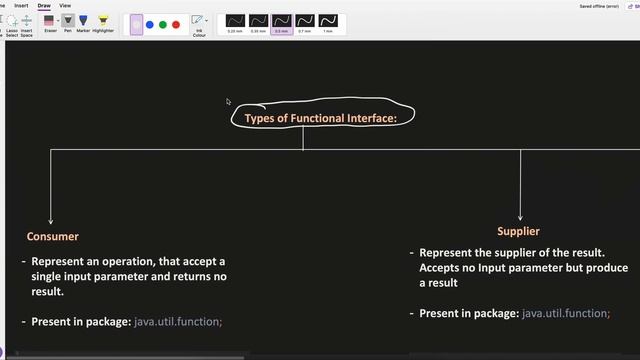Open the Insert ribbon tab
This screenshot has height=360, width=640.
coord(21,6)
